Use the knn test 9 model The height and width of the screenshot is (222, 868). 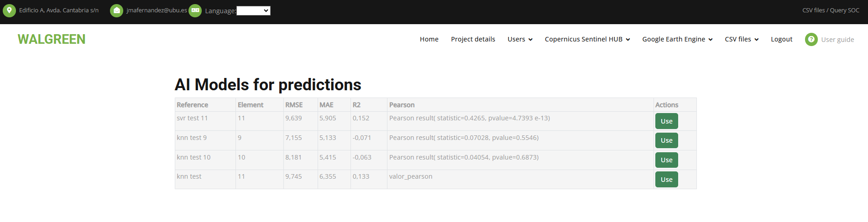[667, 140]
